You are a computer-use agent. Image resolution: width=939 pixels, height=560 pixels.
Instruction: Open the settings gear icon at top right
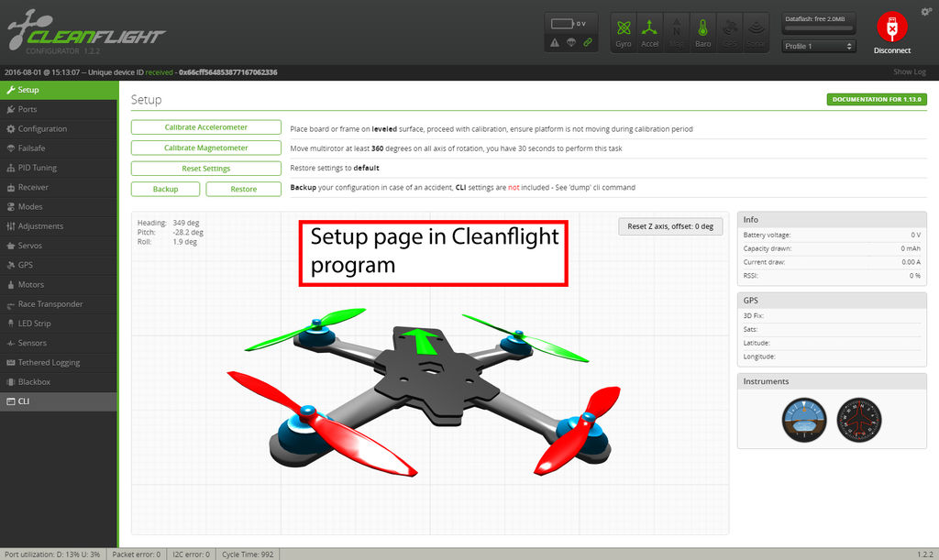[926, 12]
